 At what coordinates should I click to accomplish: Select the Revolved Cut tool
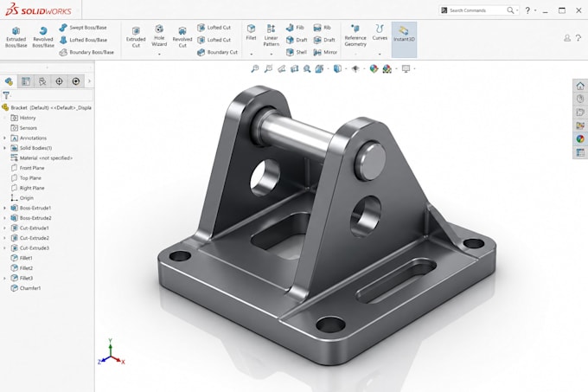pyautogui.click(x=182, y=37)
